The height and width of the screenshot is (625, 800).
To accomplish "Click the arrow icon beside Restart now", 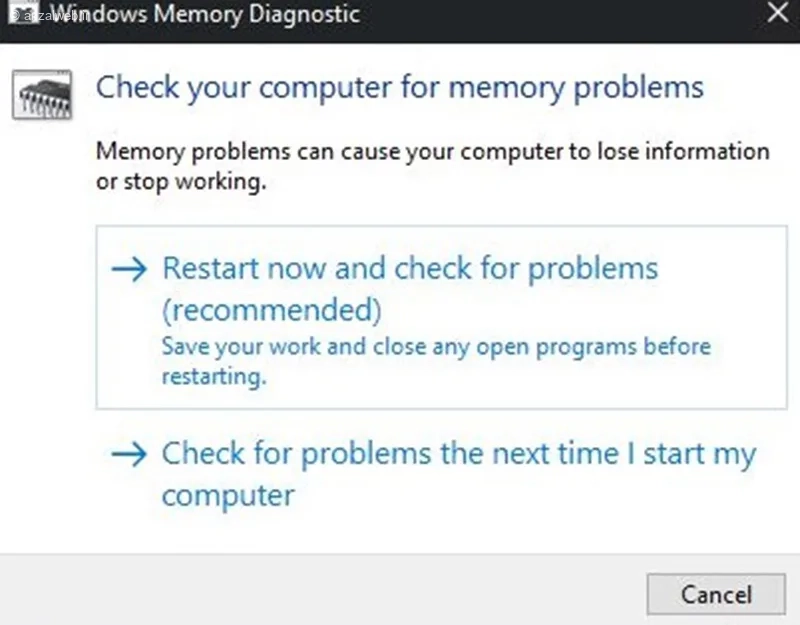I will (131, 270).
